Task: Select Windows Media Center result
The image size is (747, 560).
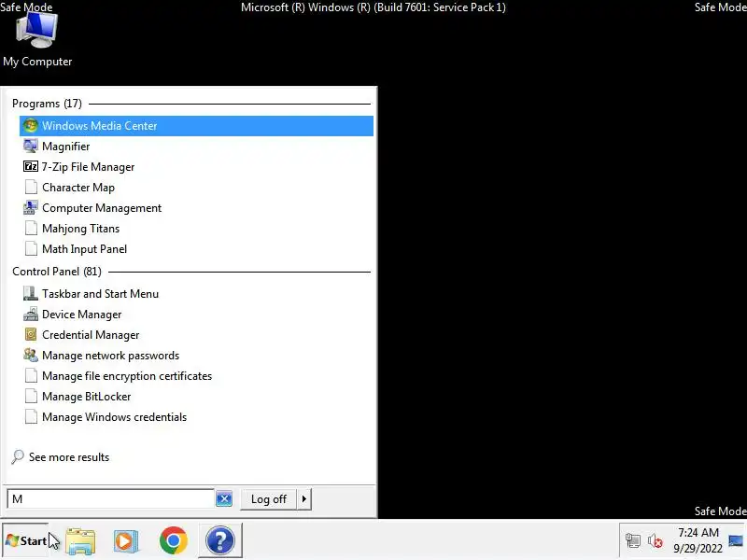Action: tap(196, 126)
